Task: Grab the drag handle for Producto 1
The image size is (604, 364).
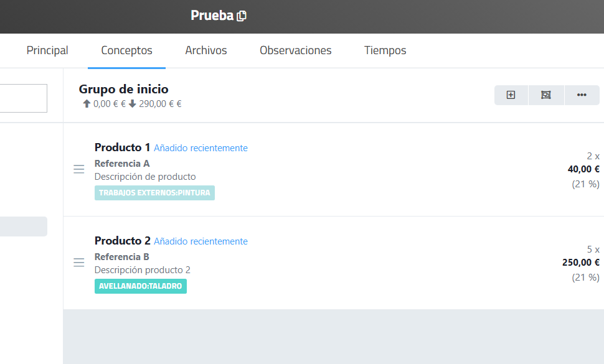Action: 79,169
